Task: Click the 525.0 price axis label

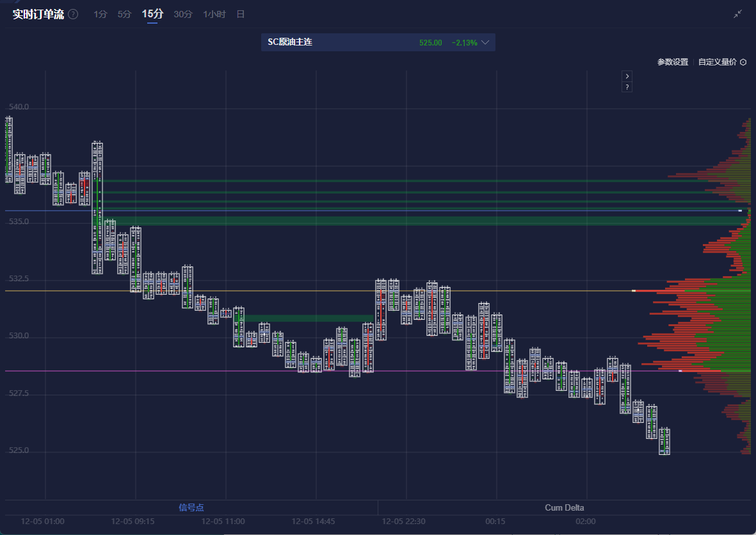Action: pyautogui.click(x=19, y=450)
